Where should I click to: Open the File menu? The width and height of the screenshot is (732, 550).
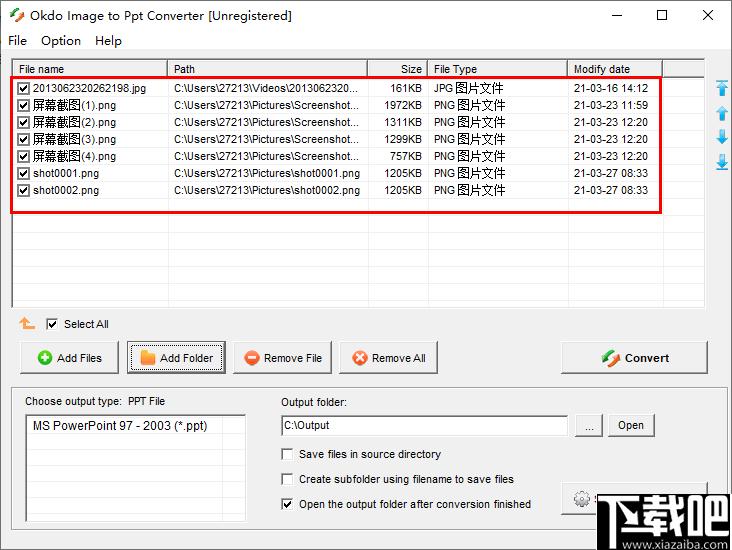click(17, 41)
